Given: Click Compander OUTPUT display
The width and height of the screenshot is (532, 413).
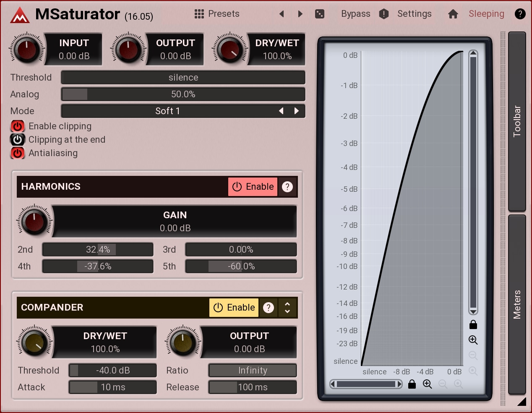Looking at the screenshot, I should tap(249, 342).
